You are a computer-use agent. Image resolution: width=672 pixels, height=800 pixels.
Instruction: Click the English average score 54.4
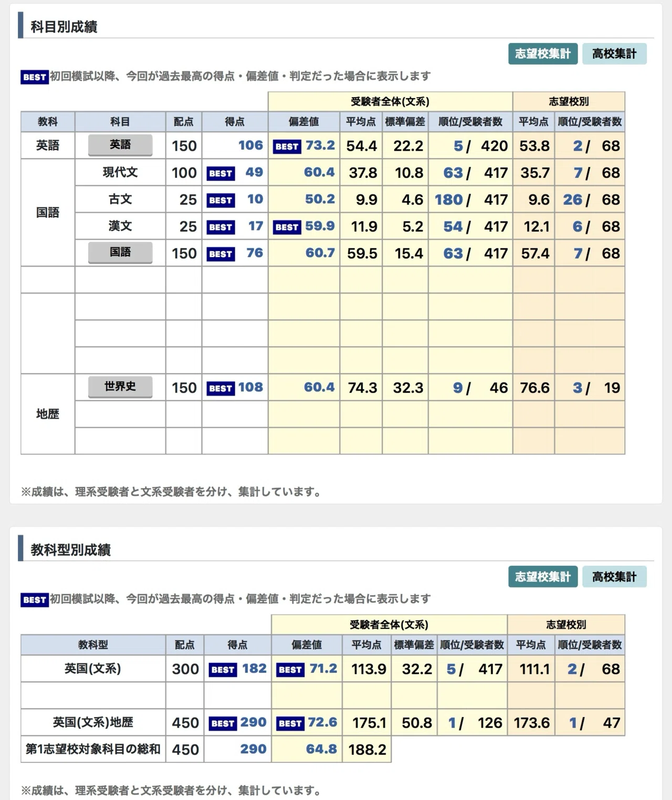coord(362,146)
